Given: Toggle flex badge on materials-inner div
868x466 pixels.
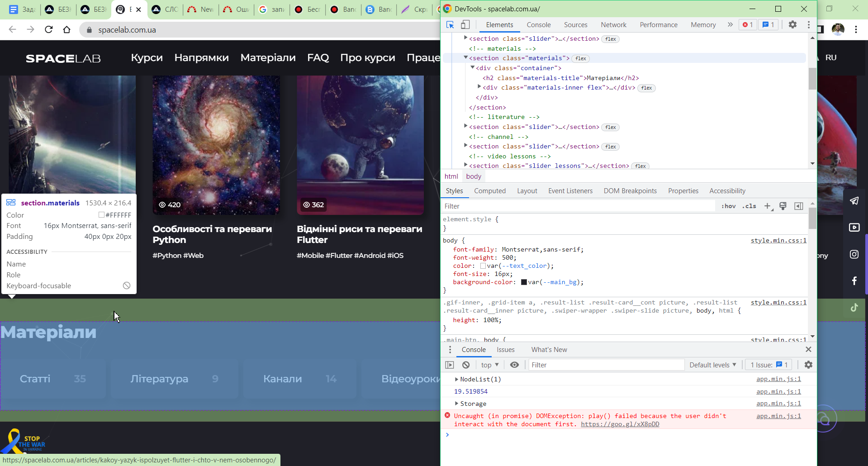Looking at the screenshot, I should 647,88.
